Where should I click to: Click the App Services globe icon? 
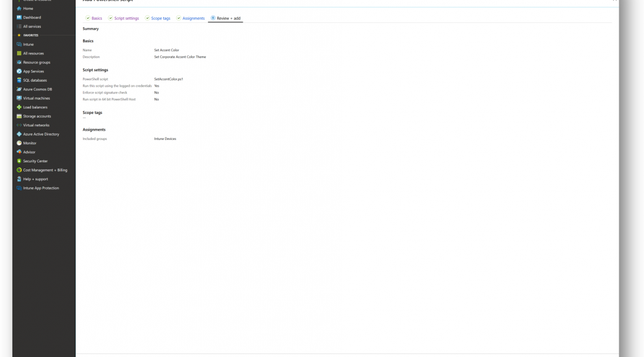coord(19,71)
